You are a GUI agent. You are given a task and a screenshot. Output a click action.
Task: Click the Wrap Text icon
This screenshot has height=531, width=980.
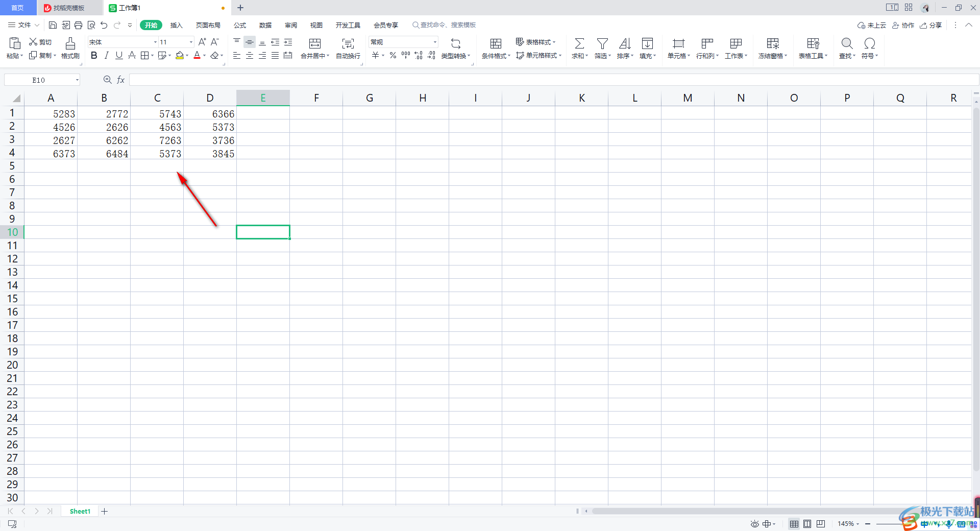click(348, 43)
